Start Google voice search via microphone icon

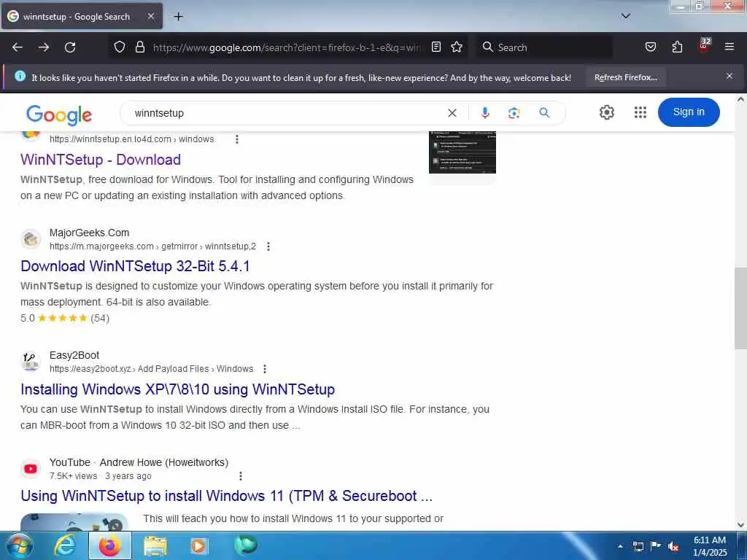(x=485, y=113)
